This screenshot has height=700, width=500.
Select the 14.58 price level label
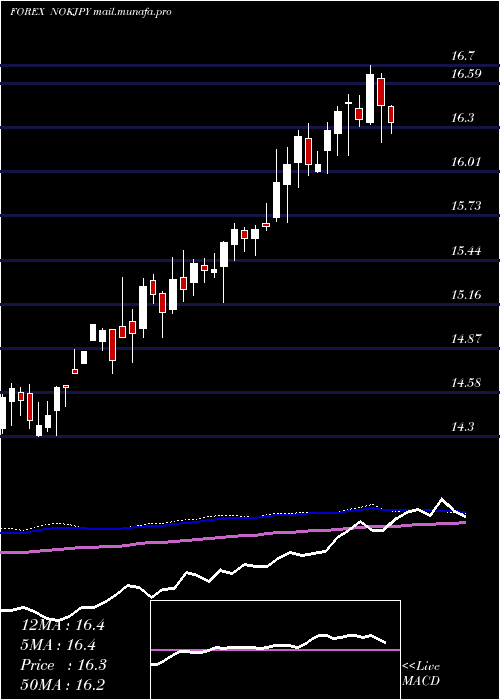coord(466,382)
